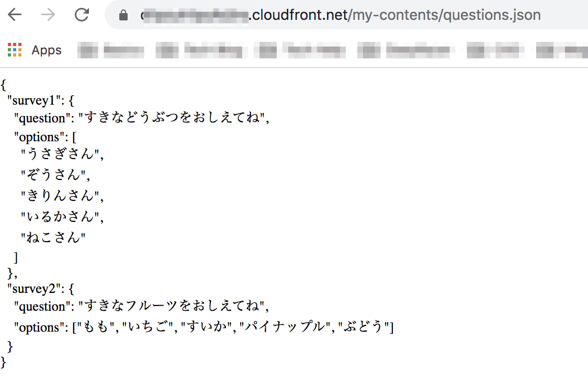Open the first blurred bookmark beside Apps
The width and height of the screenshot is (588, 385).
coord(111,50)
